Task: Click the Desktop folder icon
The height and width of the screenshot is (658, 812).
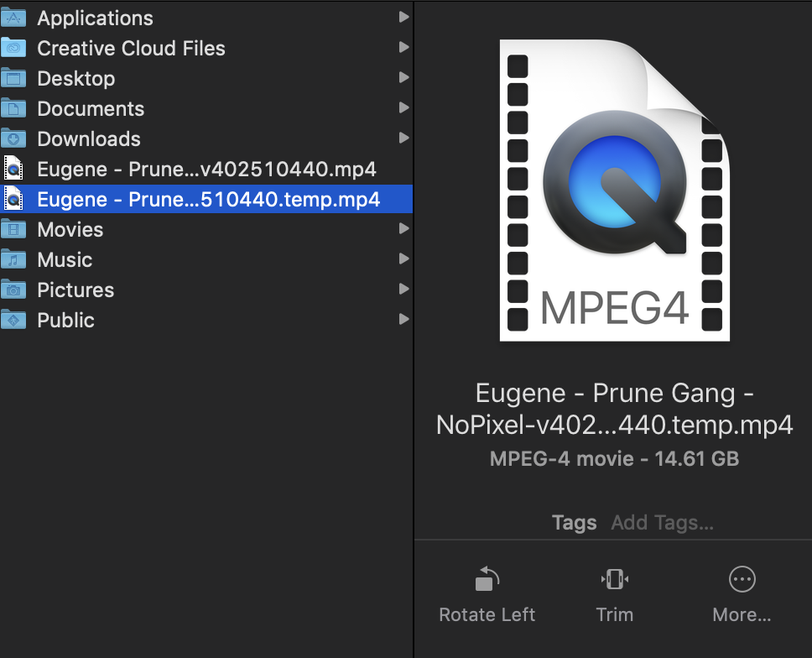Action: 13,78
